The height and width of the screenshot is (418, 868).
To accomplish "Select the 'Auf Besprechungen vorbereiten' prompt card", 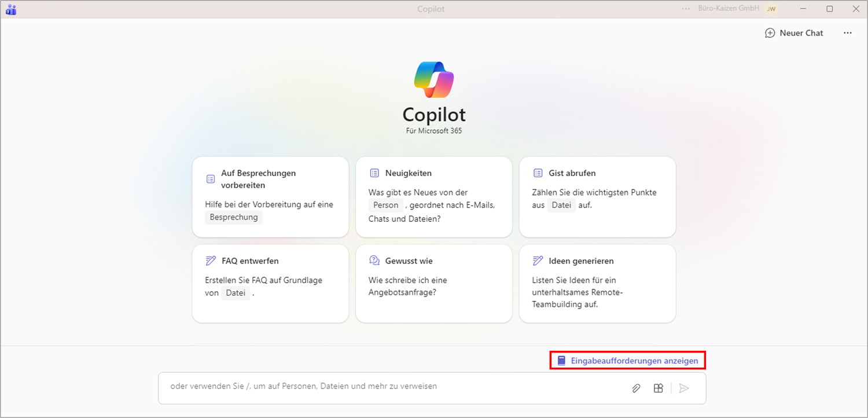I will pos(270,197).
